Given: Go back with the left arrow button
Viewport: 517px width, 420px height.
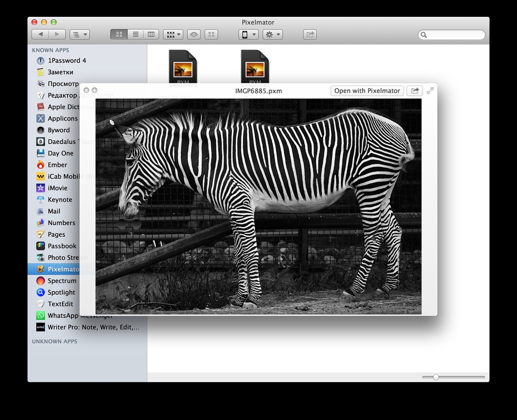Looking at the screenshot, I should (40, 35).
